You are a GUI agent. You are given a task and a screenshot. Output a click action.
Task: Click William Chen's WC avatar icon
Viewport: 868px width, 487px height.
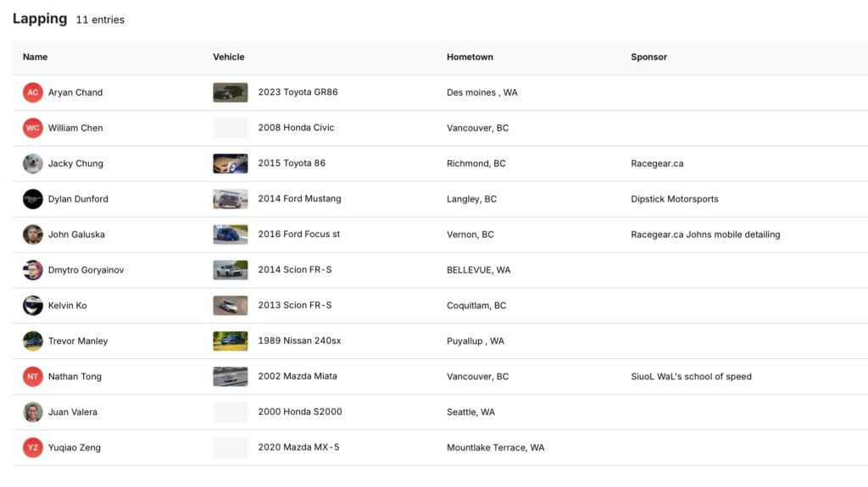tap(33, 128)
